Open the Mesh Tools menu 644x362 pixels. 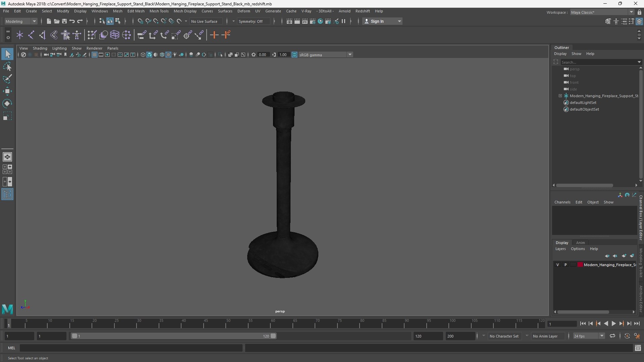pos(159,11)
